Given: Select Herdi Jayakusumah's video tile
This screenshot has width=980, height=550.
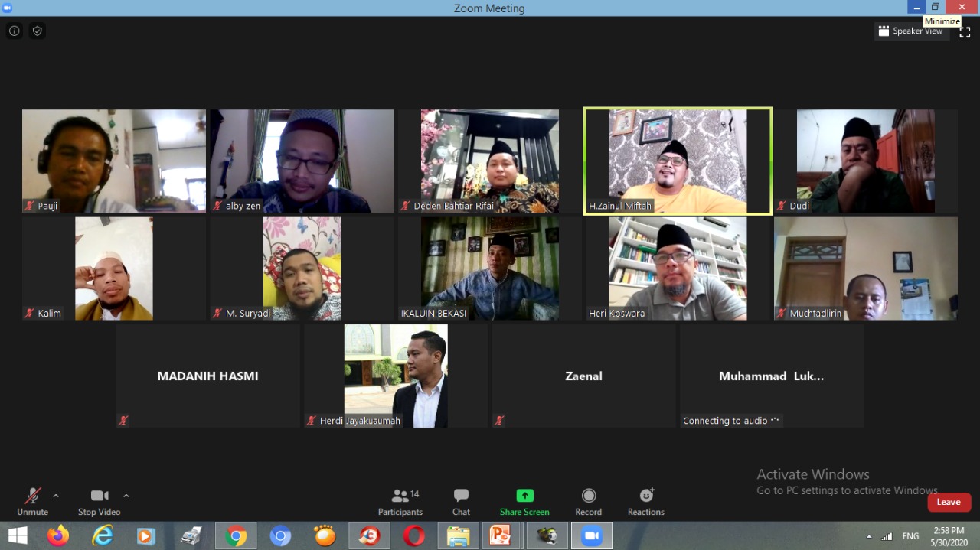Looking at the screenshot, I should point(396,376).
